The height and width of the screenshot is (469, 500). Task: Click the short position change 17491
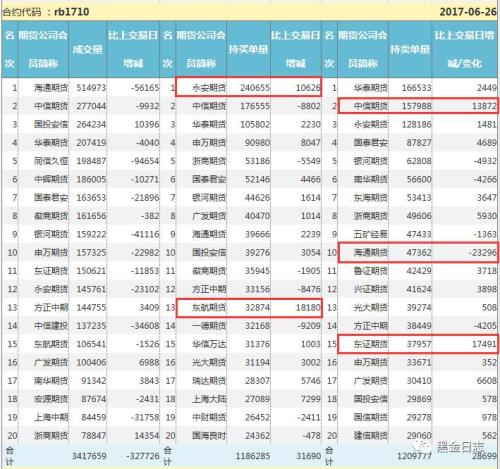click(x=484, y=344)
